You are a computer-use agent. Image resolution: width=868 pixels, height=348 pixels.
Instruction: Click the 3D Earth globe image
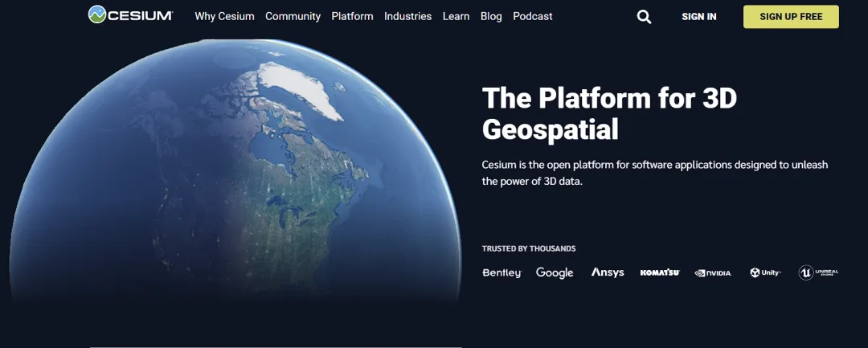235,171
